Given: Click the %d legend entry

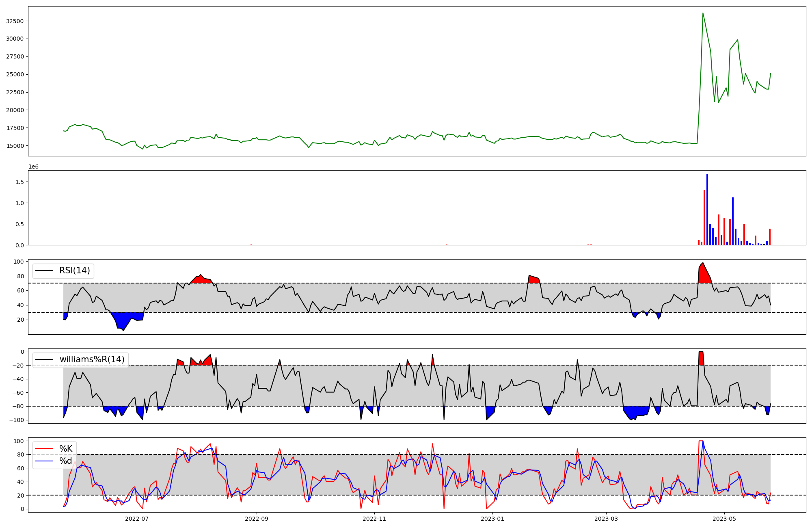Looking at the screenshot, I should [66, 461].
